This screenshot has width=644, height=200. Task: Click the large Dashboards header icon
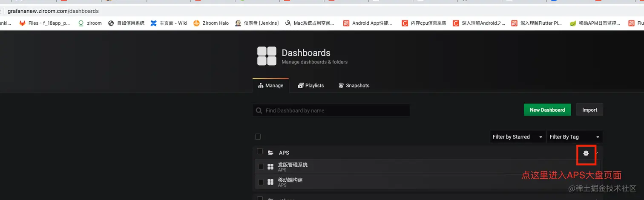click(x=267, y=56)
